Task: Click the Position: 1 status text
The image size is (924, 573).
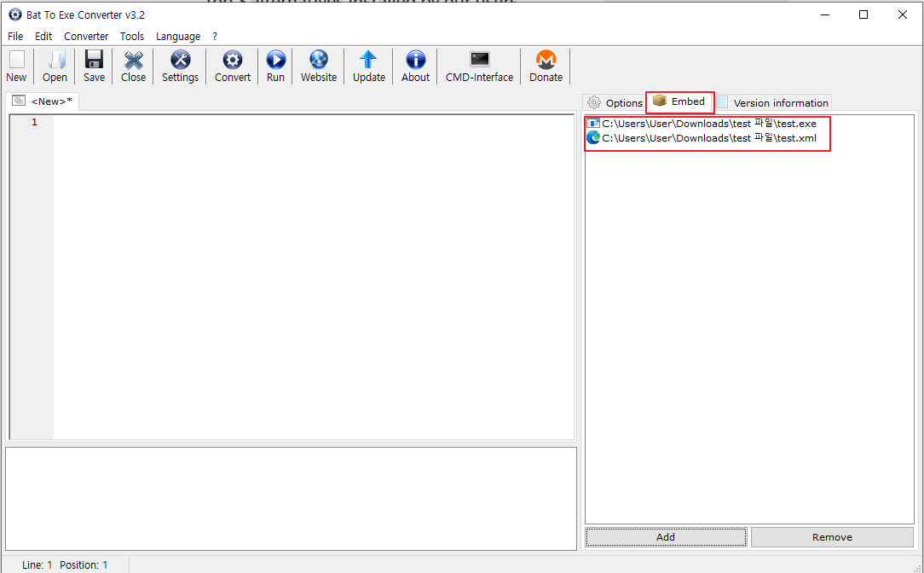Action: coord(84,564)
